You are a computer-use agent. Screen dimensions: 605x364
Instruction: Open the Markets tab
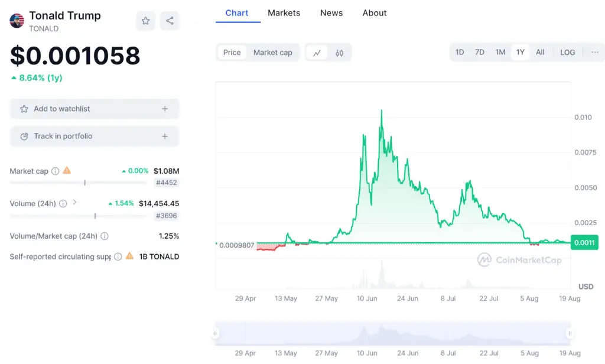click(x=284, y=13)
